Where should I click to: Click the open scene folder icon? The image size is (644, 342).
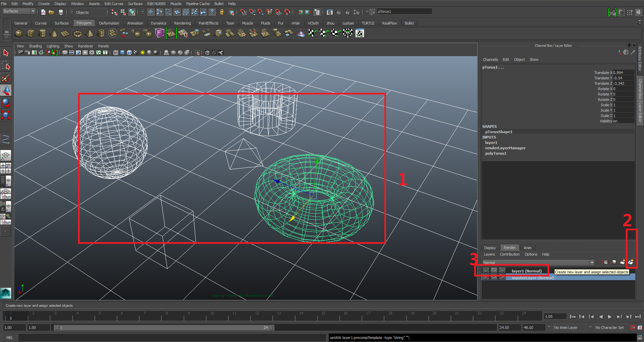pyautogui.click(x=51, y=12)
